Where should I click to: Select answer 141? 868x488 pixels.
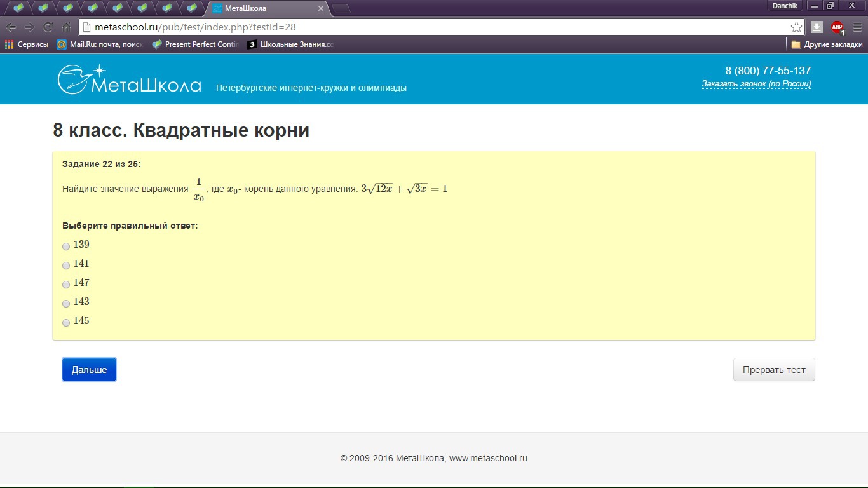coord(66,265)
